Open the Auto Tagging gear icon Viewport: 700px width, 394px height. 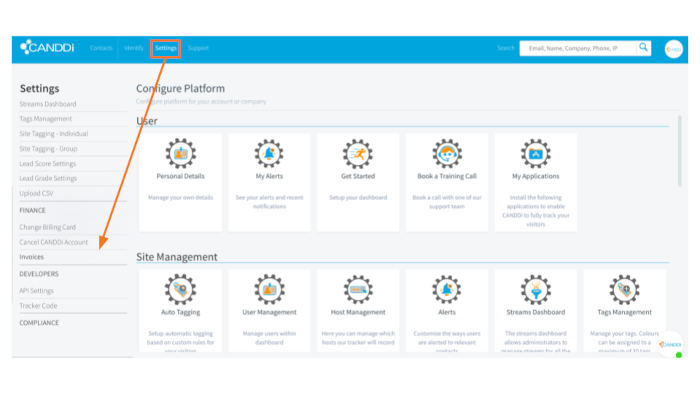point(180,290)
